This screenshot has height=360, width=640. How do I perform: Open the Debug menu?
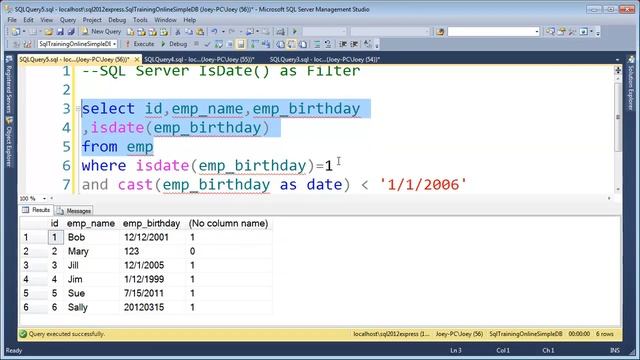pyautogui.click(x=117, y=20)
